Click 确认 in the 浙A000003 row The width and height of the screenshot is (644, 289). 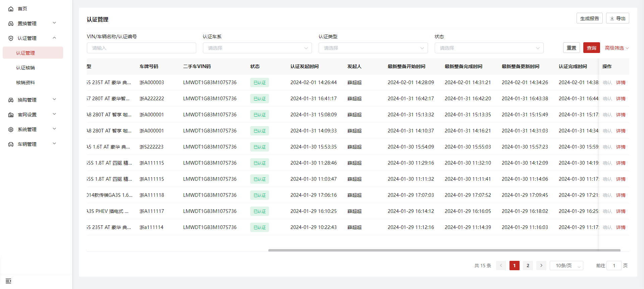coord(607,82)
